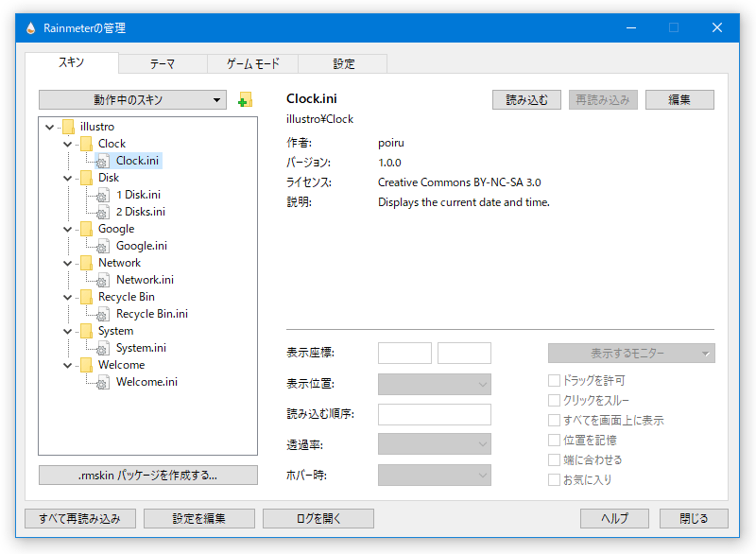The height and width of the screenshot is (554, 756).
Task: Close the Rainmeter management window
Action: tap(717, 28)
